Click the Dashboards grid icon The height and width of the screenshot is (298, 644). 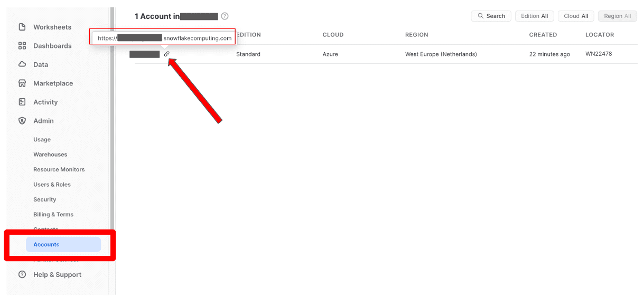click(22, 46)
